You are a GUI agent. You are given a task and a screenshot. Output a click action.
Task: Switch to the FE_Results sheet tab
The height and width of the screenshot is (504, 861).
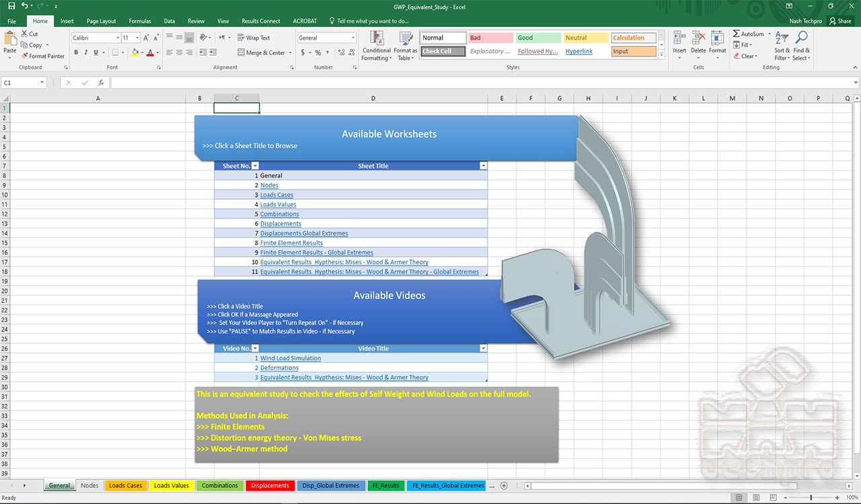385,486
